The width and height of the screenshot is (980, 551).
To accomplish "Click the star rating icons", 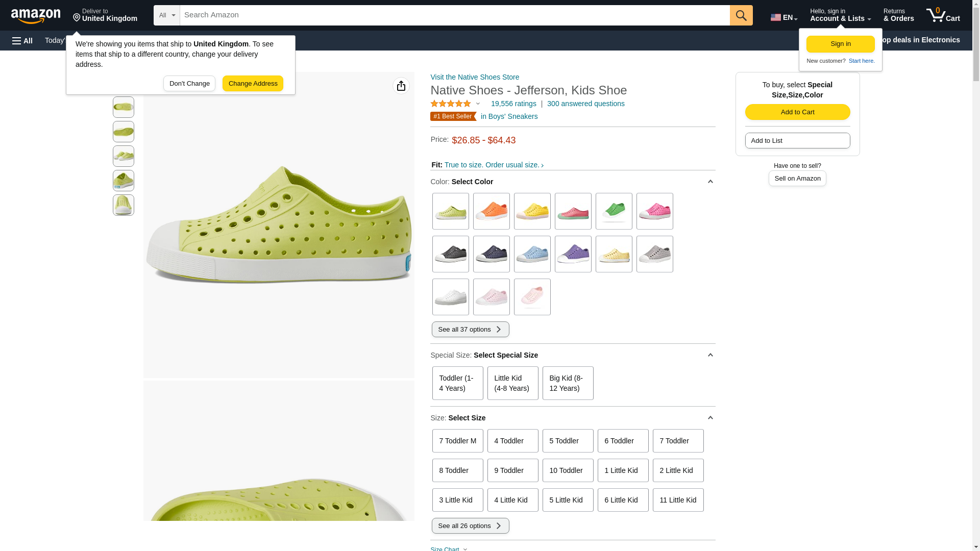I will click(451, 104).
